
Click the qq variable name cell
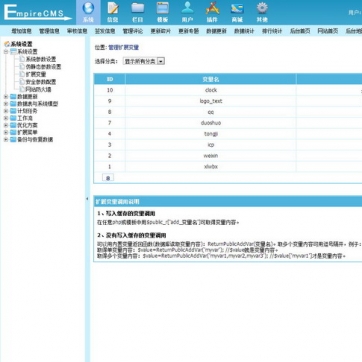coord(211,112)
